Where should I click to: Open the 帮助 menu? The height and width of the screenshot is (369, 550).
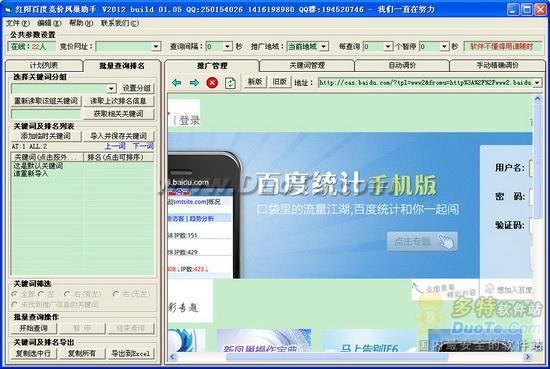point(81,23)
